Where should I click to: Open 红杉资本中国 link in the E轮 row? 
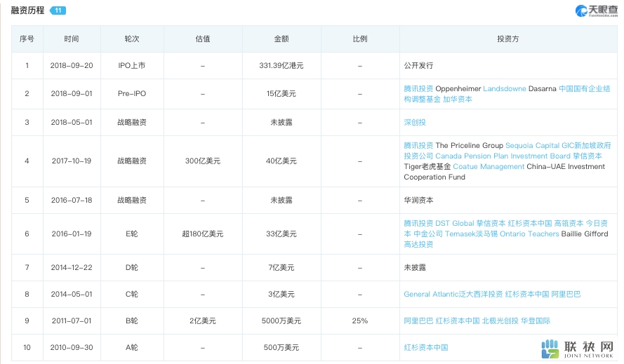point(530,223)
